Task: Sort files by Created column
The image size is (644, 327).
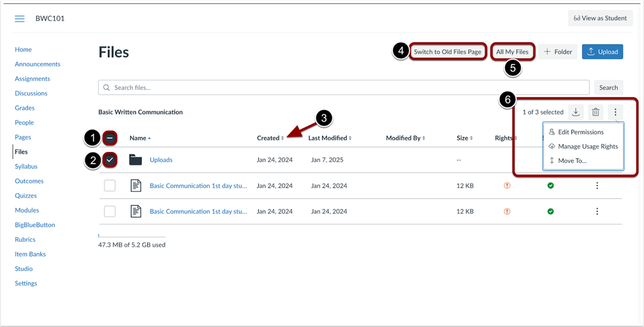Action: (270, 138)
